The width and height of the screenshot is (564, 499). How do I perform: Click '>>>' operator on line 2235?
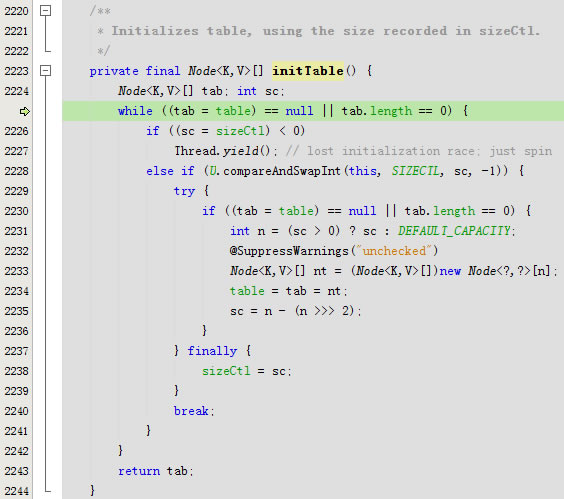click(324, 311)
